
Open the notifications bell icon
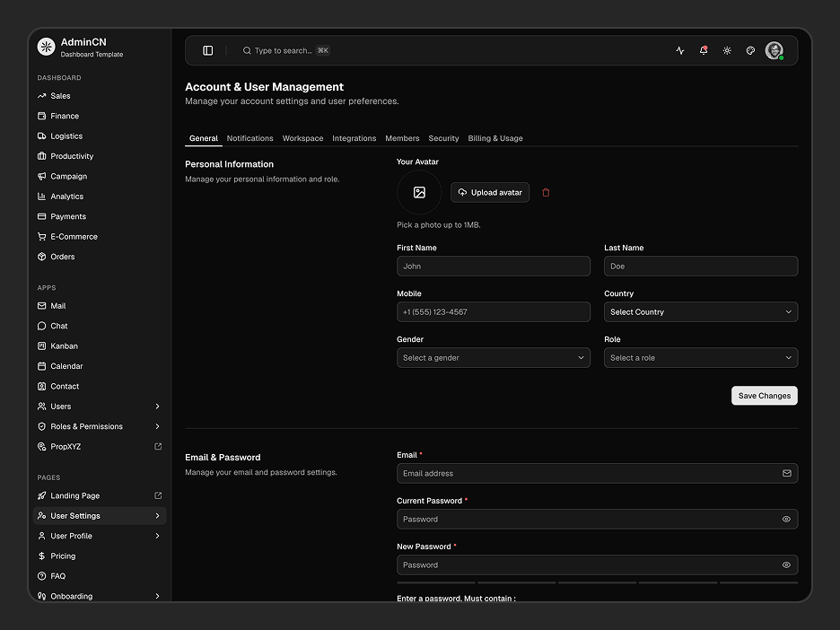(704, 50)
